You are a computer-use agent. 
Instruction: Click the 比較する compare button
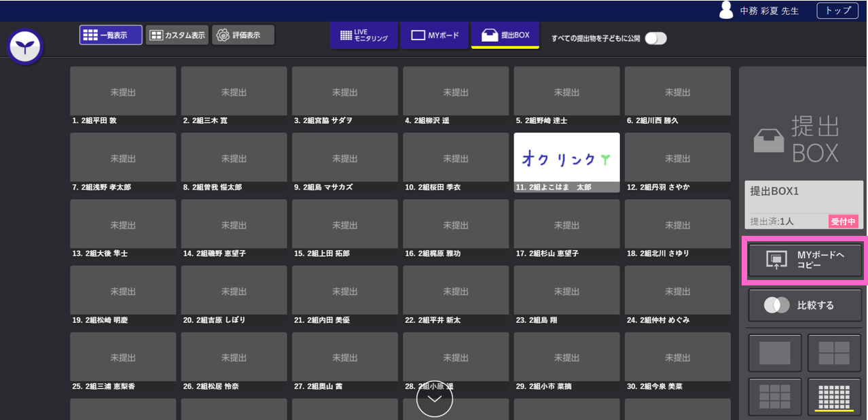click(x=805, y=305)
